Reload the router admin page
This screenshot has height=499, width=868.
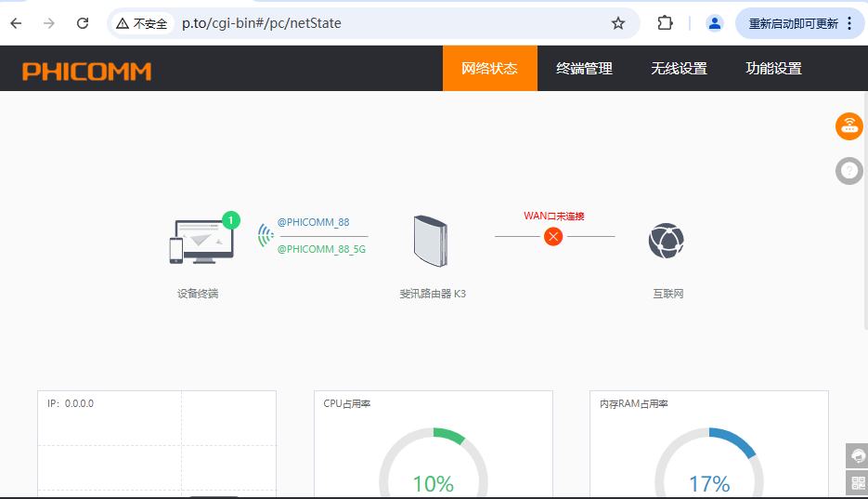click(x=83, y=23)
